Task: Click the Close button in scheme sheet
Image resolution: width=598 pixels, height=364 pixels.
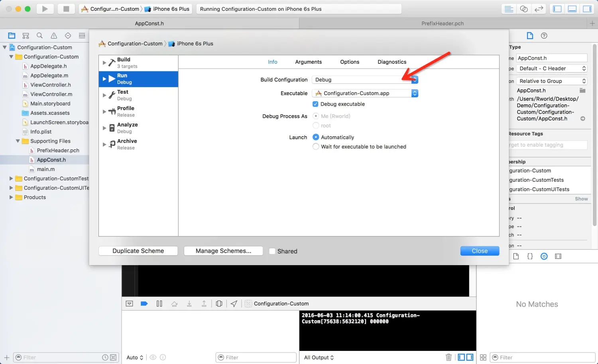Action: [480, 251]
